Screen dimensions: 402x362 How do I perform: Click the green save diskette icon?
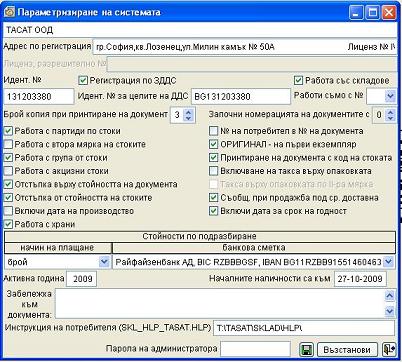coord(306,349)
